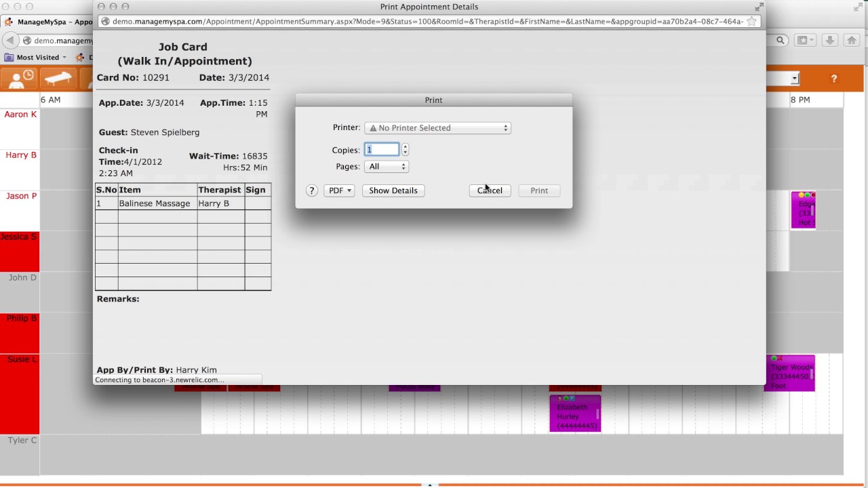868x488 pixels.
Task: Click the orange toolbar help question mark
Action: click(x=834, y=79)
